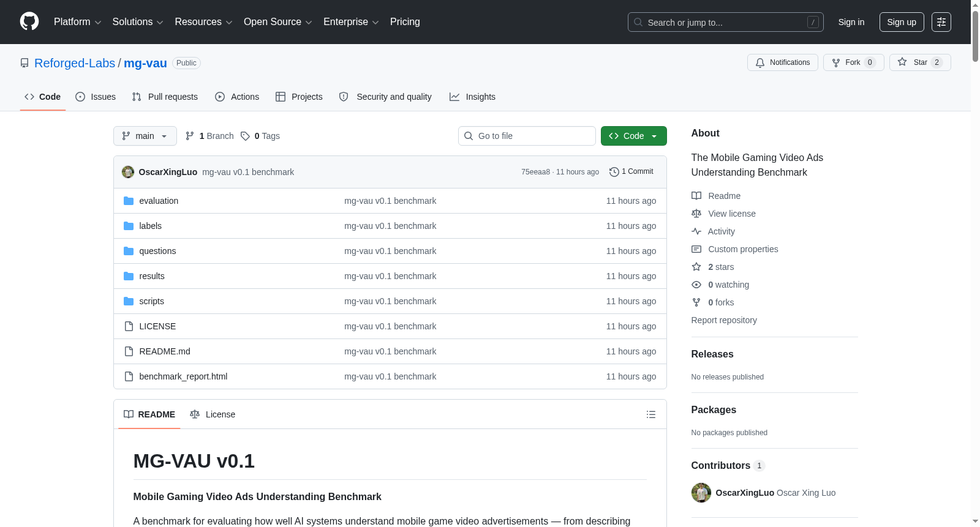This screenshot has width=980, height=527.
Task: Open the README outline list icon
Action: click(x=651, y=414)
